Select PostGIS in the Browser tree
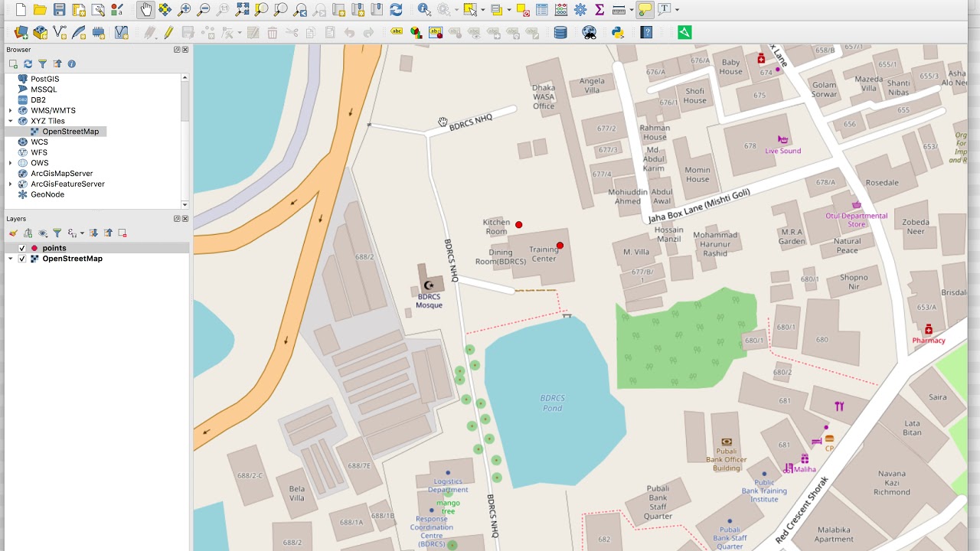Screen dimensions: 980x551 point(44,79)
